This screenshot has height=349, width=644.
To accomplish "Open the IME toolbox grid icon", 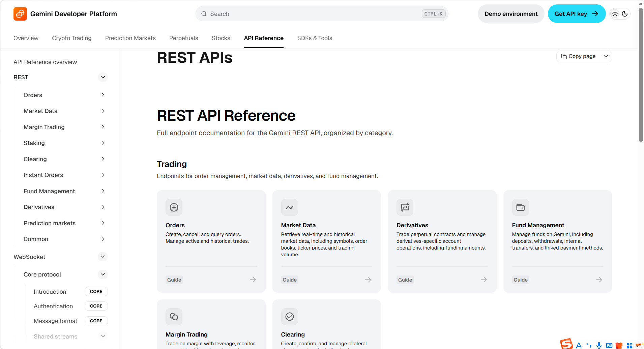I will 629,345.
